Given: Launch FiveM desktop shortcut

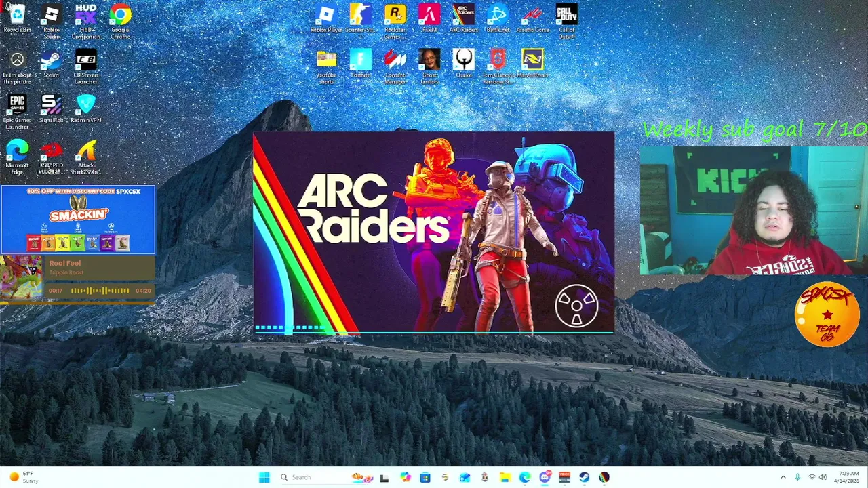Looking at the screenshot, I should tap(429, 19).
